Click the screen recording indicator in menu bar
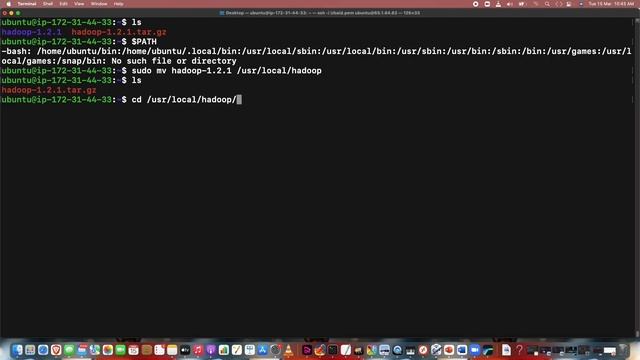The height and width of the screenshot is (360, 640). 476,4
